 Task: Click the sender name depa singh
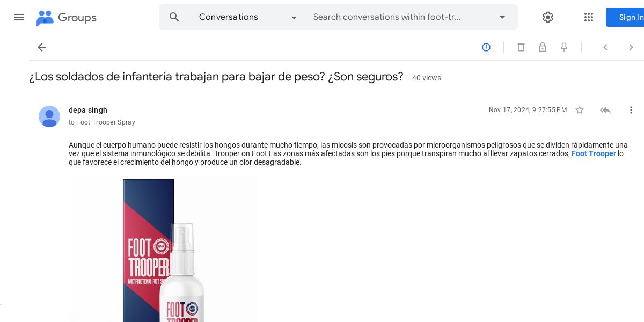[x=88, y=110]
